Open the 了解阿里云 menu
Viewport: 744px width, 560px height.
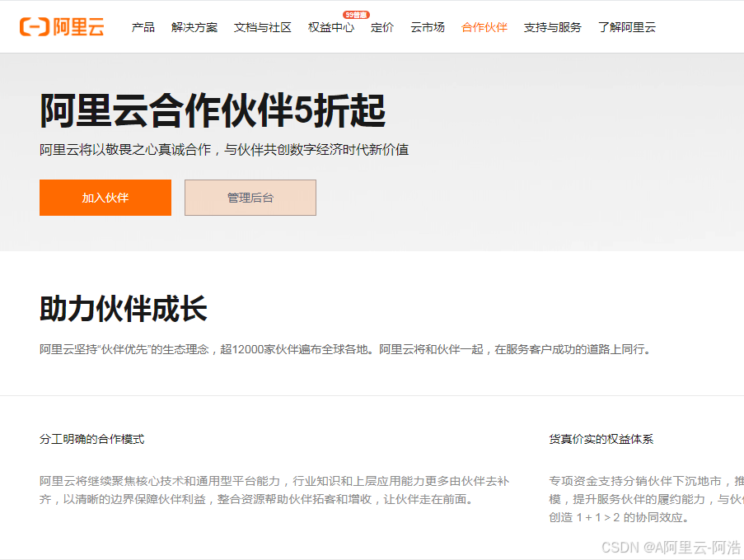coord(627,27)
